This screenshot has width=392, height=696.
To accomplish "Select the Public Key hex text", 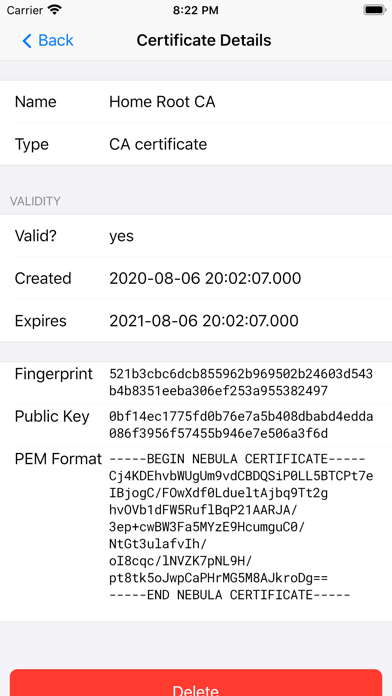I will click(241, 425).
